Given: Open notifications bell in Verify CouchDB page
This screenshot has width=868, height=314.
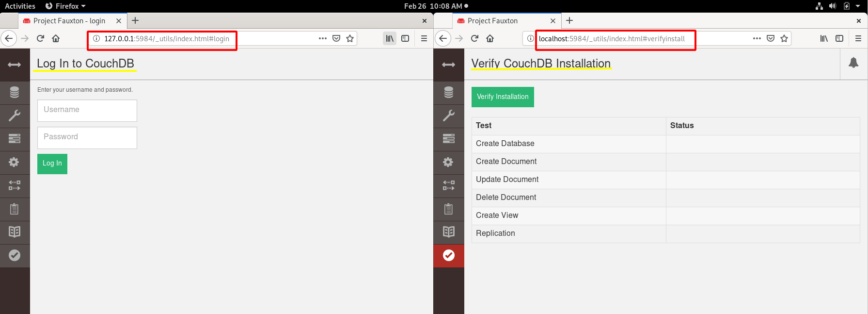Looking at the screenshot, I should (853, 63).
